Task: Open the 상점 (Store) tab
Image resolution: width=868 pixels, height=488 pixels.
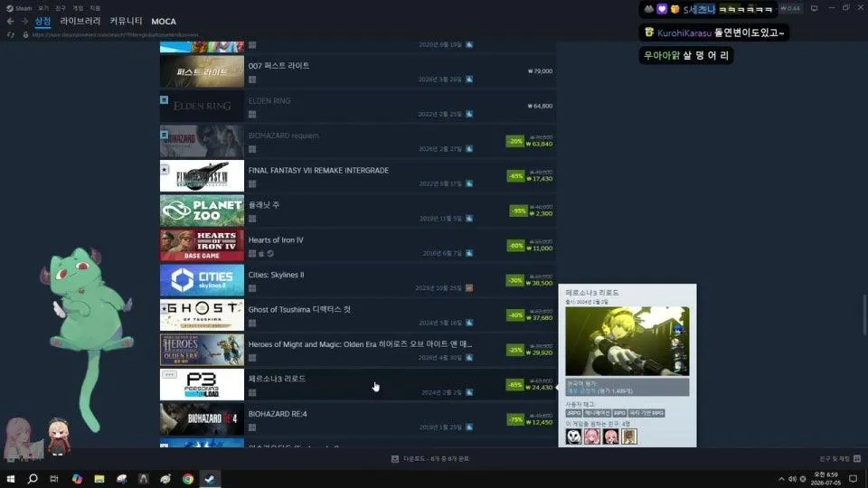Action: point(42,21)
